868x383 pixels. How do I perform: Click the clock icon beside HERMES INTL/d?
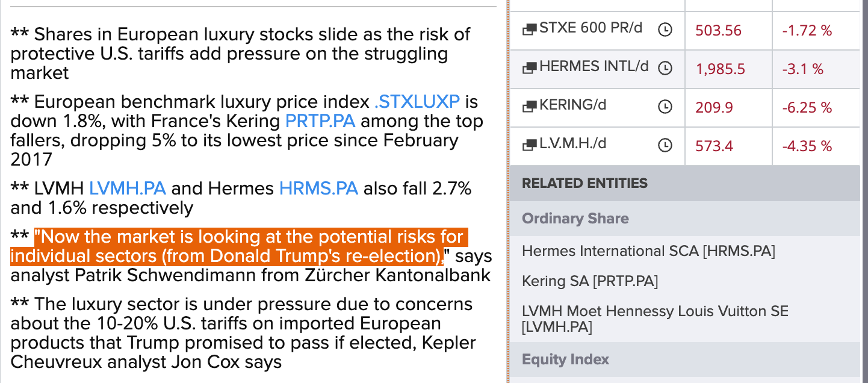coord(665,69)
